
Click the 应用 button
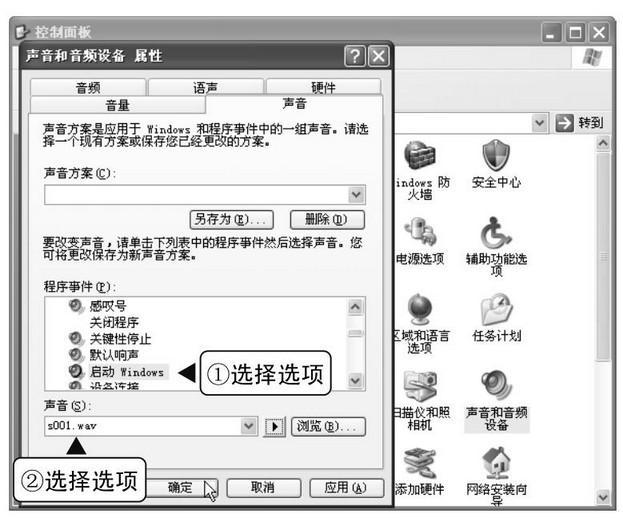(346, 487)
